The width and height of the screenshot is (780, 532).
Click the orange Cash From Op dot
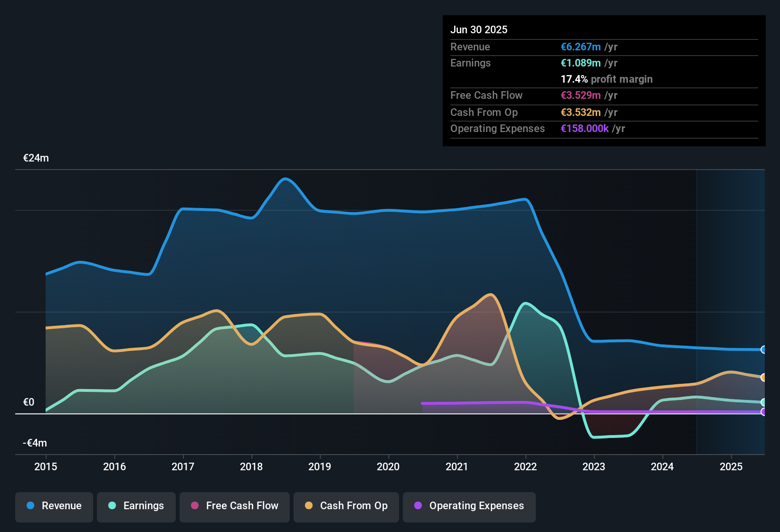click(309, 505)
